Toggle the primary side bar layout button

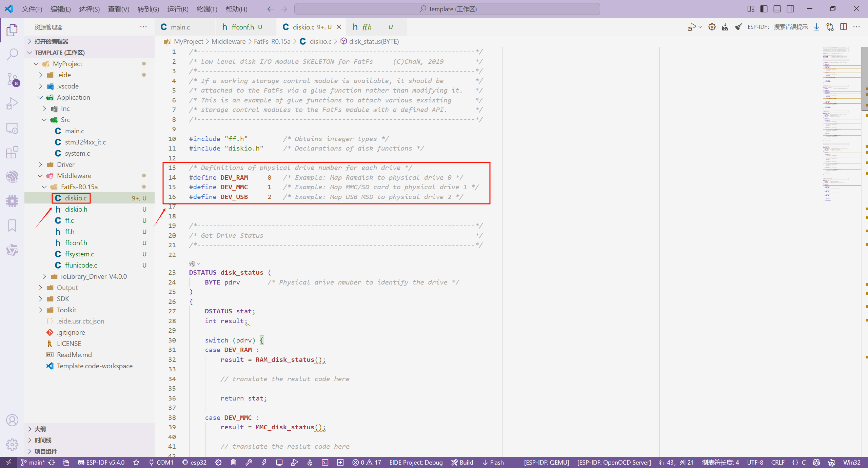[x=764, y=9]
